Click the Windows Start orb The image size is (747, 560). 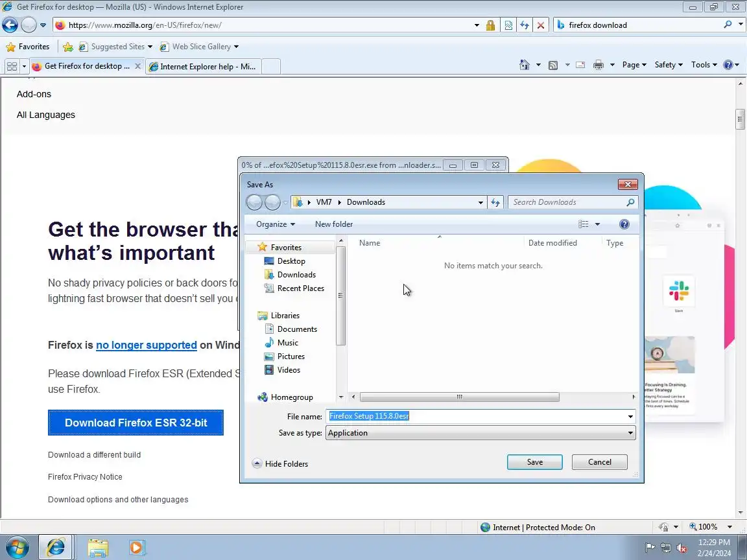coord(18,548)
